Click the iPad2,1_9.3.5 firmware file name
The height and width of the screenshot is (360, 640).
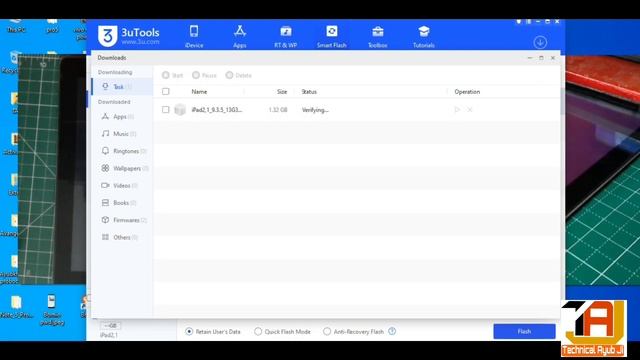point(217,110)
